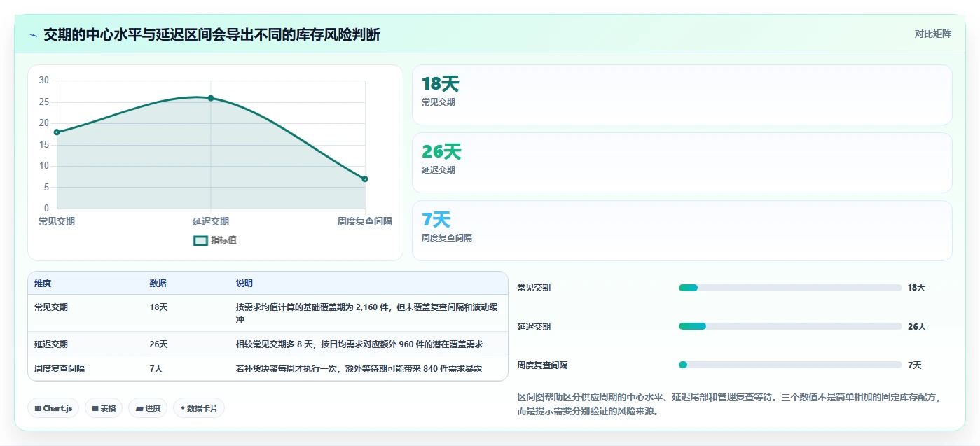Click the icon inside the 表格 chip

pyautogui.click(x=95, y=408)
